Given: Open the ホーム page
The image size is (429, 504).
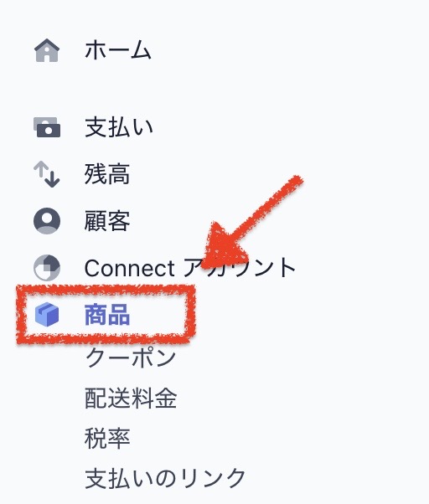Looking at the screenshot, I should coord(117,50).
